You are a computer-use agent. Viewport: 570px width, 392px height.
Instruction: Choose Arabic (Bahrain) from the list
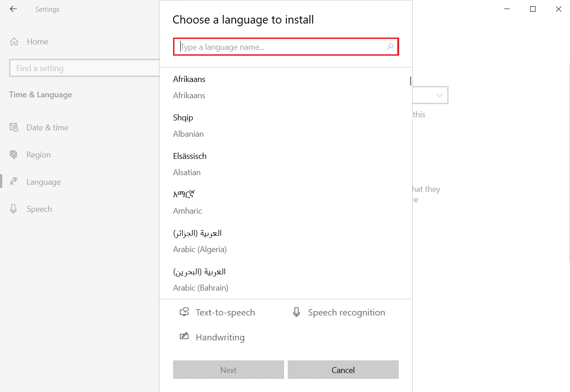coord(286,279)
